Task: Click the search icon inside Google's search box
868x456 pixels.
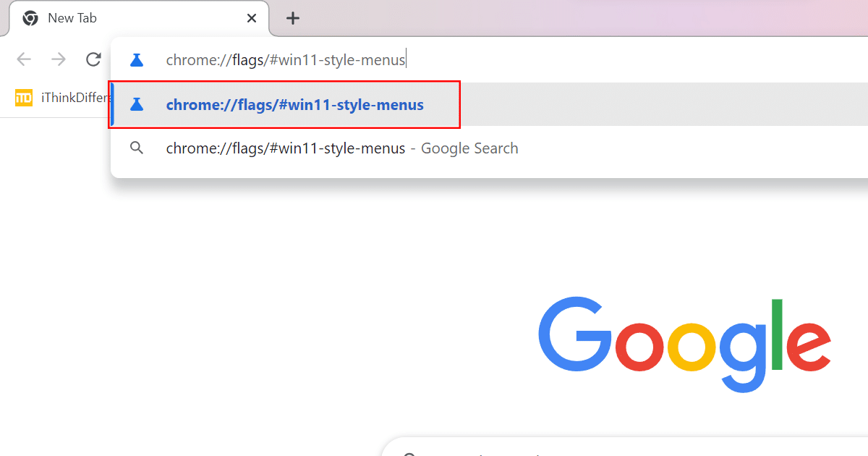Action: coord(411,453)
